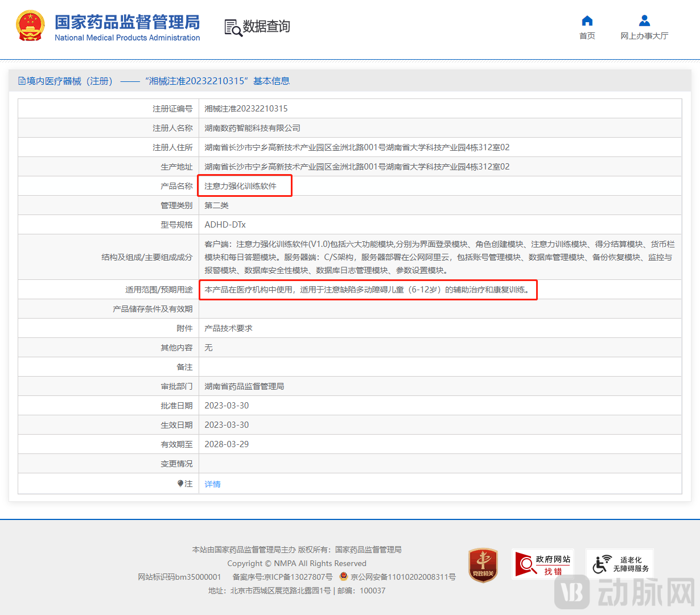Click the 批准日期 label
700x615 pixels.
[176, 406]
